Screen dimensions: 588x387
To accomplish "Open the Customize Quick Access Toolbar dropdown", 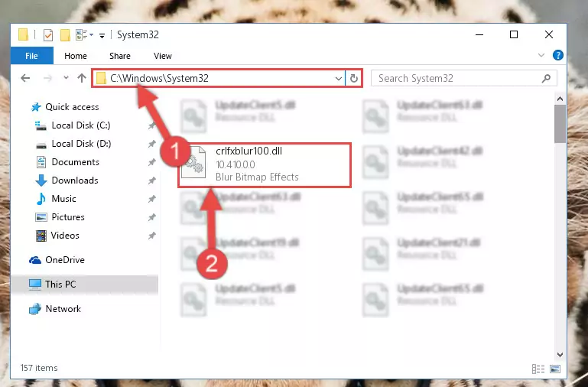I will point(102,36).
